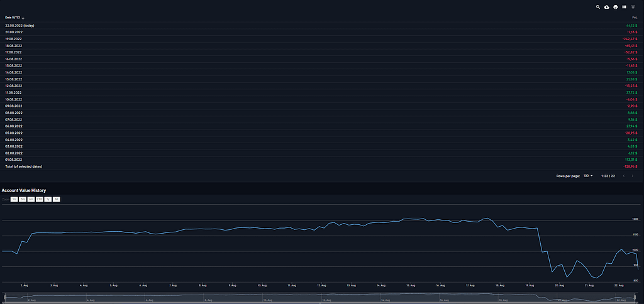Image resolution: width=644 pixels, height=304 pixels.
Task: Open the filter table icon
Action: tap(633, 7)
